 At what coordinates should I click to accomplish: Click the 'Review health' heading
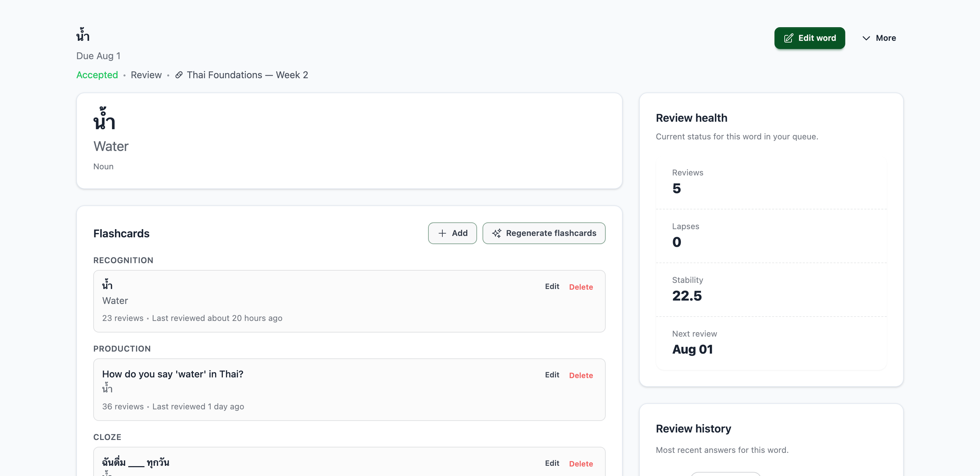[x=692, y=118]
